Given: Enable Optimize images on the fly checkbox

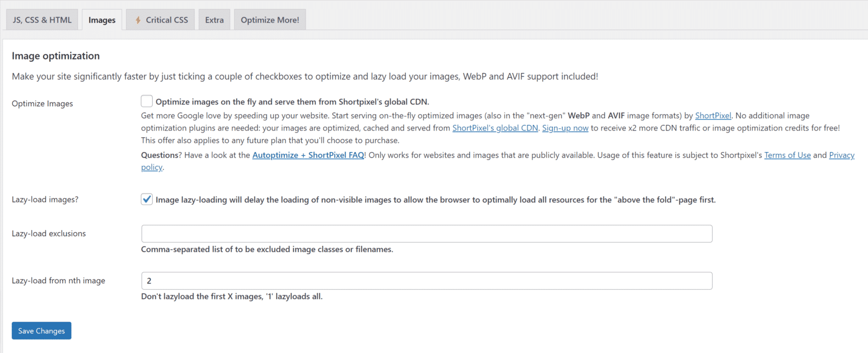Looking at the screenshot, I should pos(147,101).
